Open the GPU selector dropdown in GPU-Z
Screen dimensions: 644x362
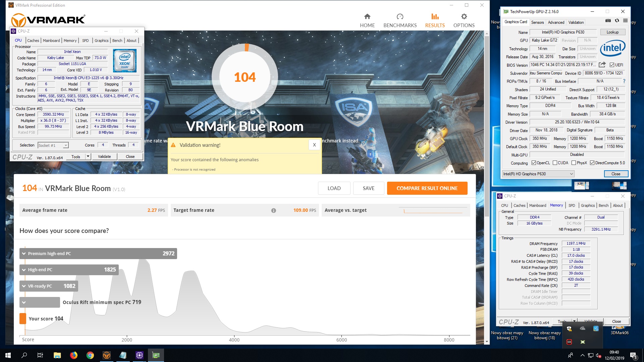coord(538,174)
